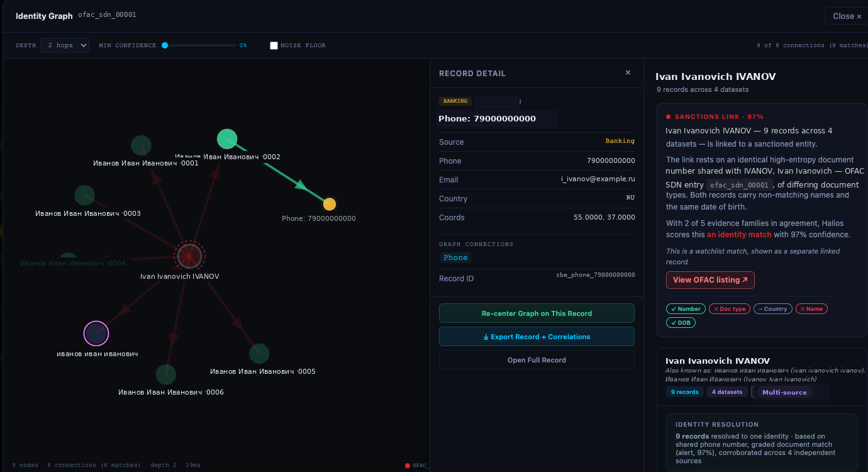Image resolution: width=868 pixels, height=472 pixels.
Task: Select the ·0001 record node
Action: [x=141, y=145]
